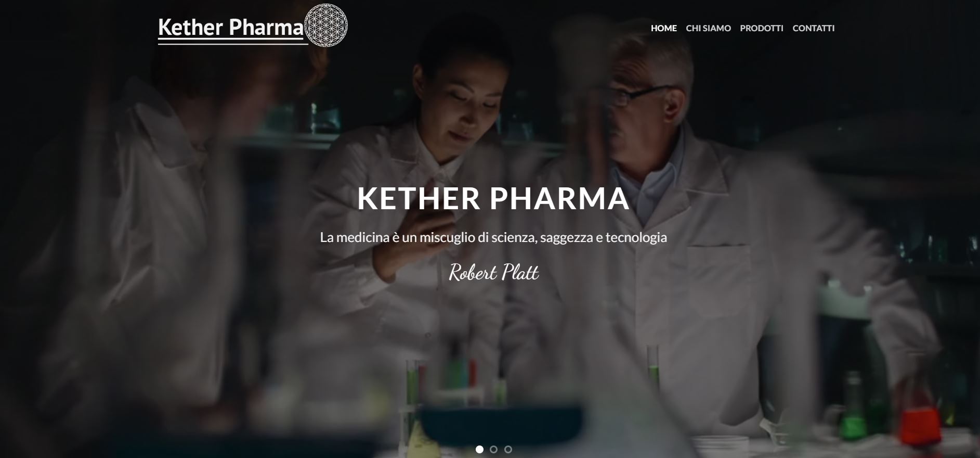Click the Robert Platt signature text

pos(493,272)
